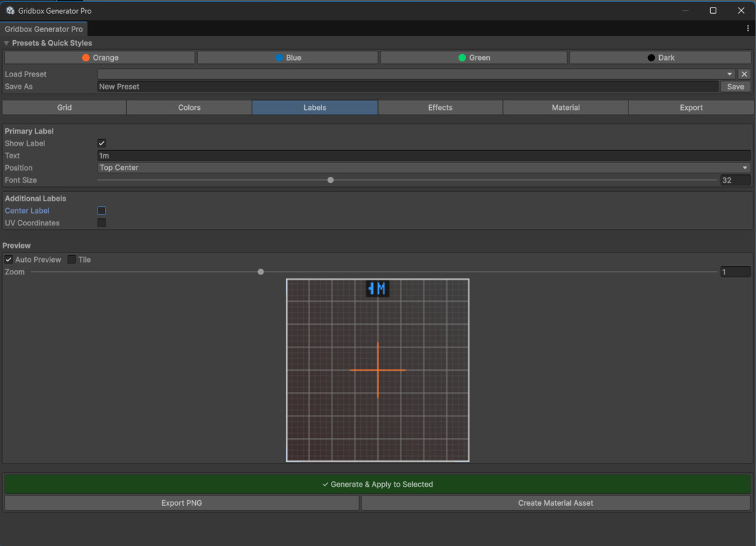Open the Load Preset dropdown
Screen dimensions: 756x546
(x=729, y=74)
